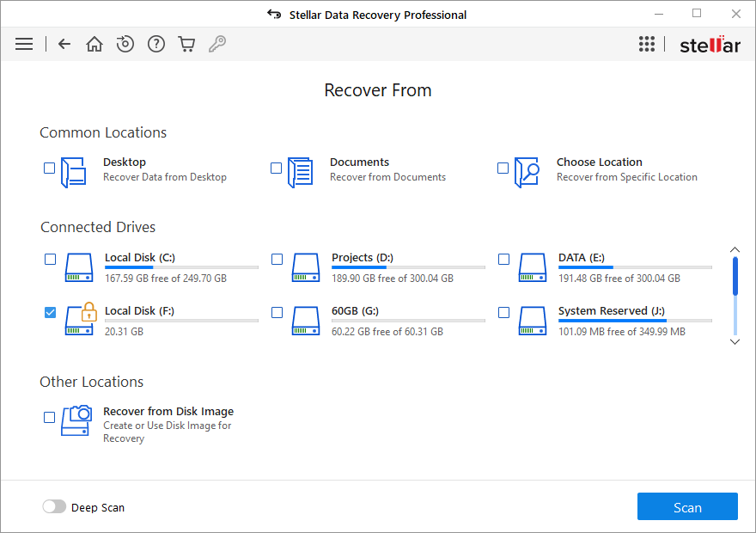The image size is (756, 533).
Task: Click the downward scroll chevron for drives
Action: tap(735, 341)
